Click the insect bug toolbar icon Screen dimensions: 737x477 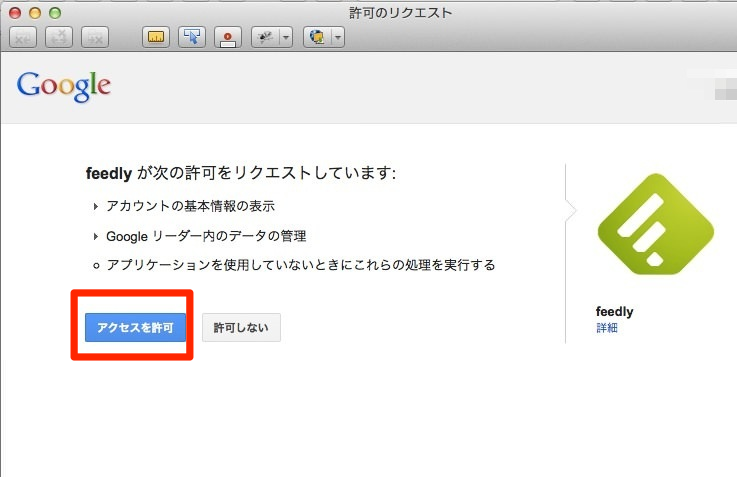[x=266, y=37]
